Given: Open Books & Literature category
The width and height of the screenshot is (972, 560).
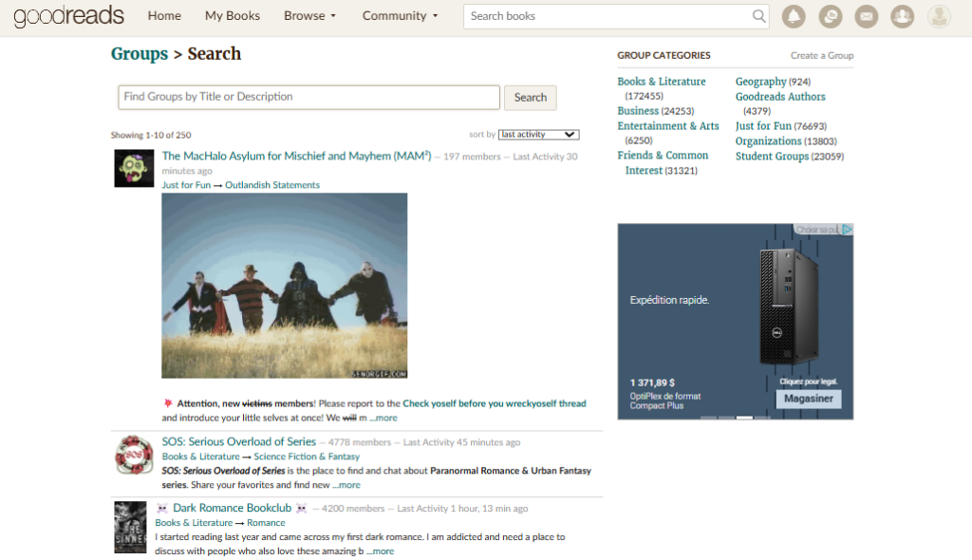Looking at the screenshot, I should click(x=662, y=82).
